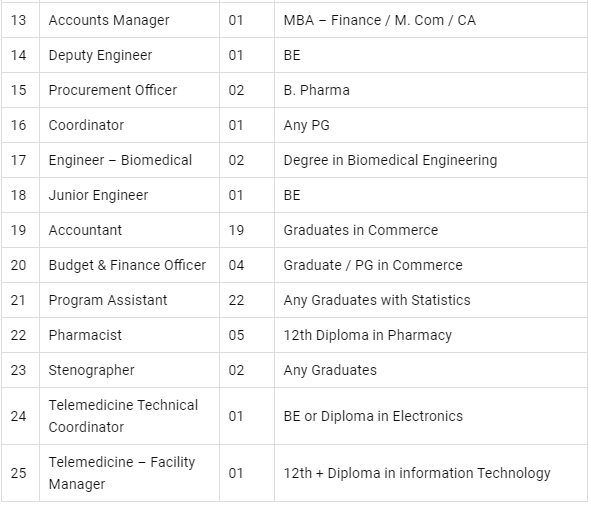Viewport: 591px width, 505px height.
Task: Click the Coordinator entry in row 16
Action: tap(86, 125)
